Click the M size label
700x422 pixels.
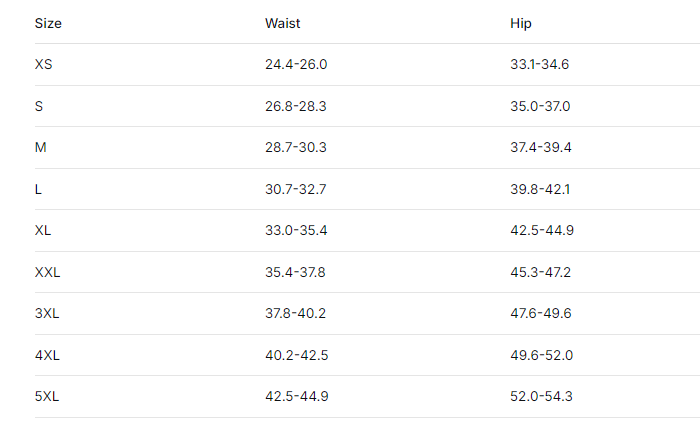(x=41, y=147)
